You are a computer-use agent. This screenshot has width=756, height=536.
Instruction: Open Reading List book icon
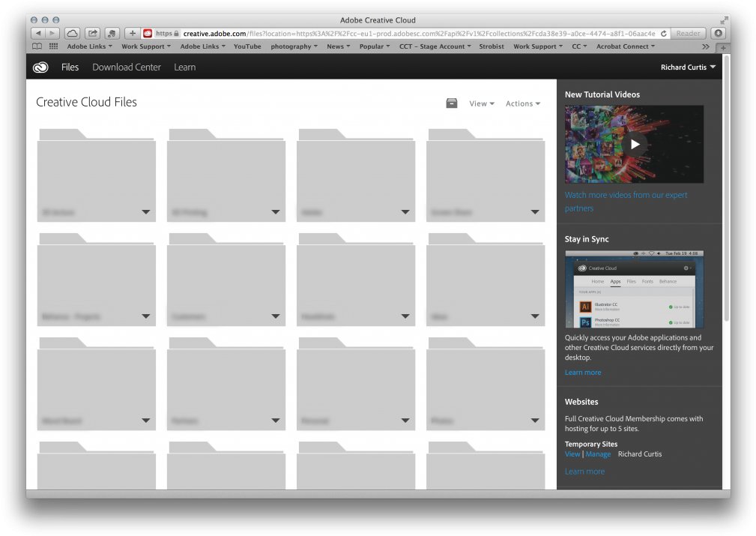(x=37, y=46)
